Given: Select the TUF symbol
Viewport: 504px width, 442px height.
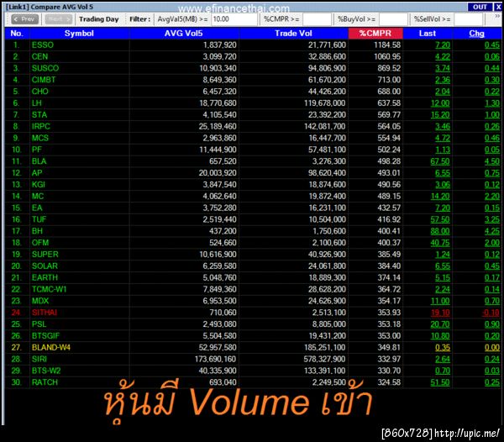Looking at the screenshot, I should tap(39, 219).
